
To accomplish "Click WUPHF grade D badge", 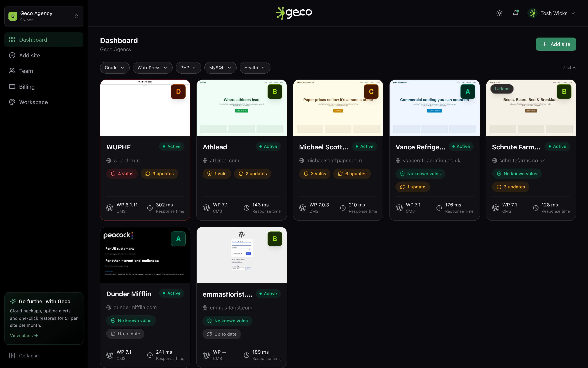I will tap(178, 91).
